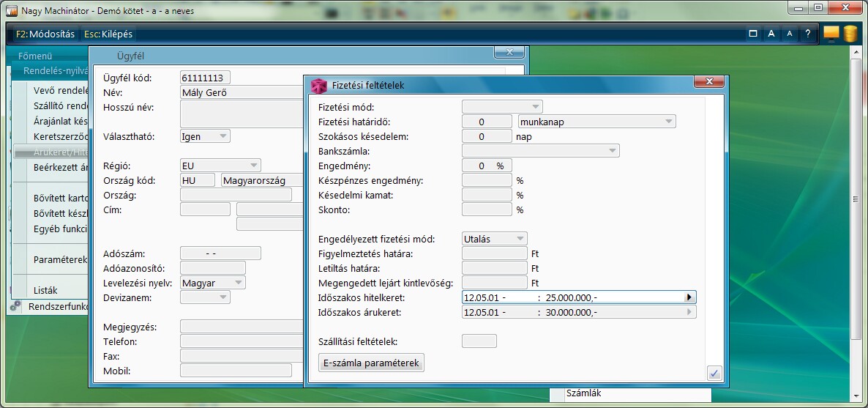This screenshot has height=408, width=868.
Task: Click the Ország kód HU field
Action: tap(198, 180)
